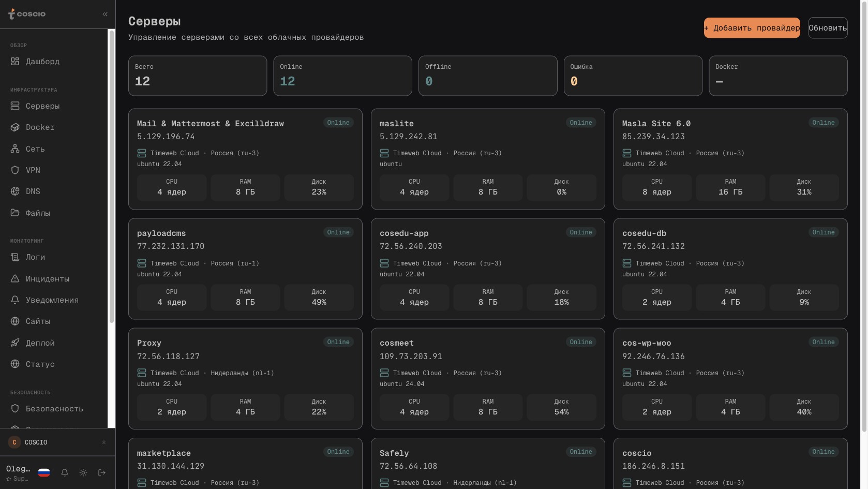Open the Mail & Mattermost & Excilldraw server
This screenshot has height=489, width=868.
point(211,124)
